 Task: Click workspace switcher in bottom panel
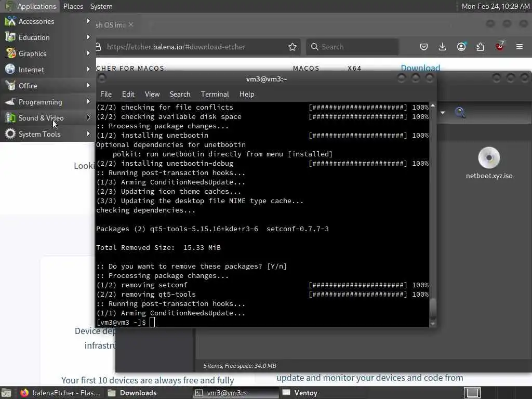[x=472, y=393]
